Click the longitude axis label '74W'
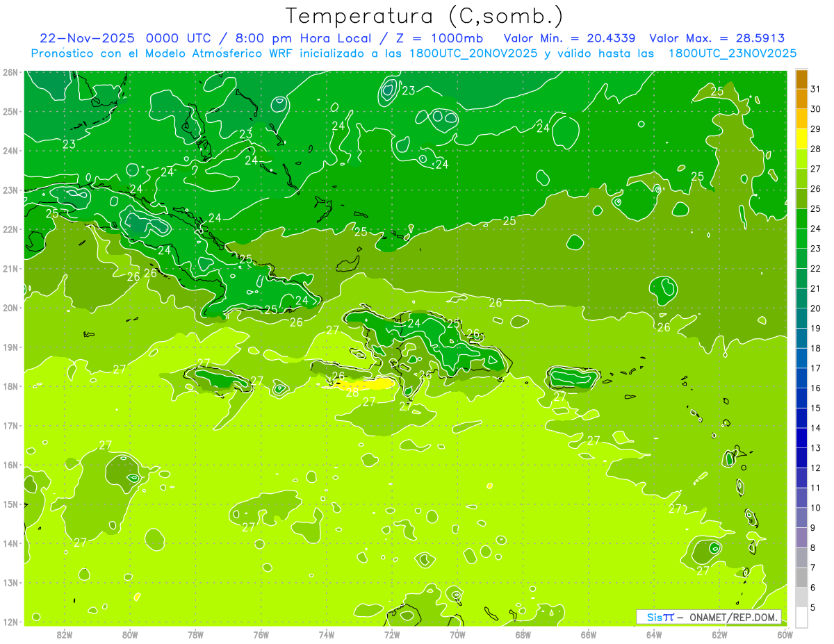The width and height of the screenshot is (834, 644). (326, 634)
